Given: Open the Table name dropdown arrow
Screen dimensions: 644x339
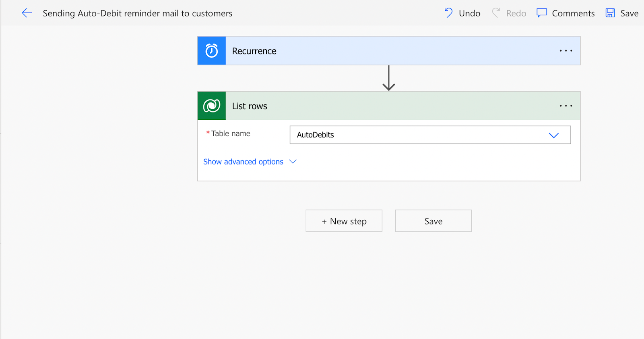Looking at the screenshot, I should (x=554, y=135).
